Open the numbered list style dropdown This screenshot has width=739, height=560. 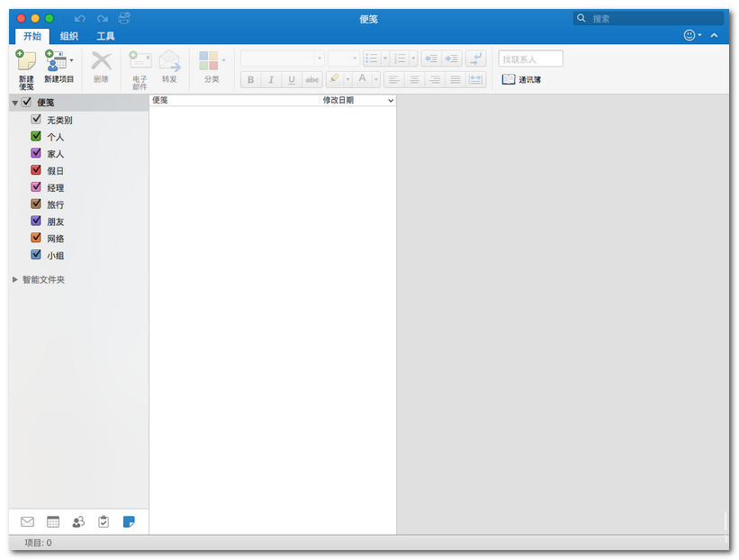(413, 59)
